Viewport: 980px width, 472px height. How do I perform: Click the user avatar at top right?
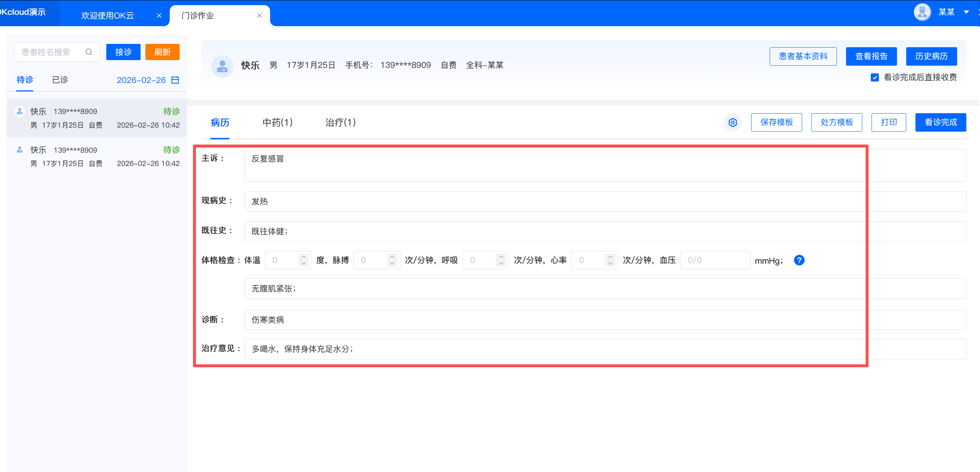point(922,12)
